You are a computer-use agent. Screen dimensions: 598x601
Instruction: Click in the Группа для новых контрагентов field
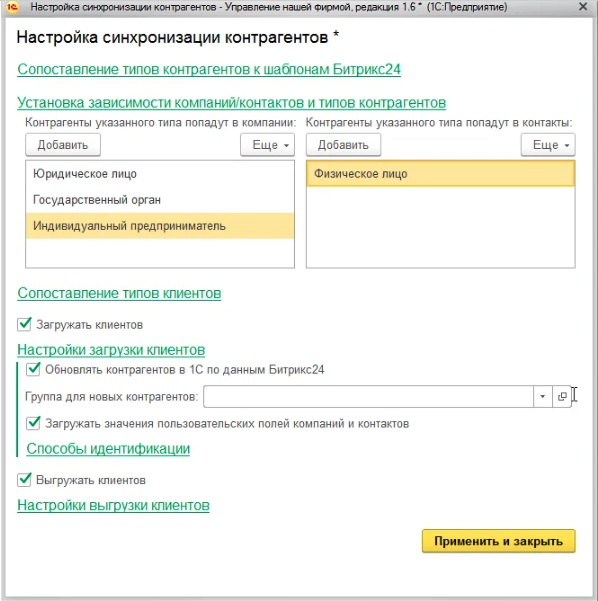click(x=368, y=396)
